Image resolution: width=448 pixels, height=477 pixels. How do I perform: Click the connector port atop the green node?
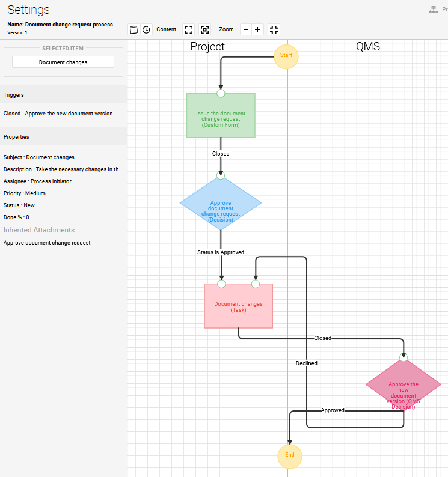tap(221, 93)
